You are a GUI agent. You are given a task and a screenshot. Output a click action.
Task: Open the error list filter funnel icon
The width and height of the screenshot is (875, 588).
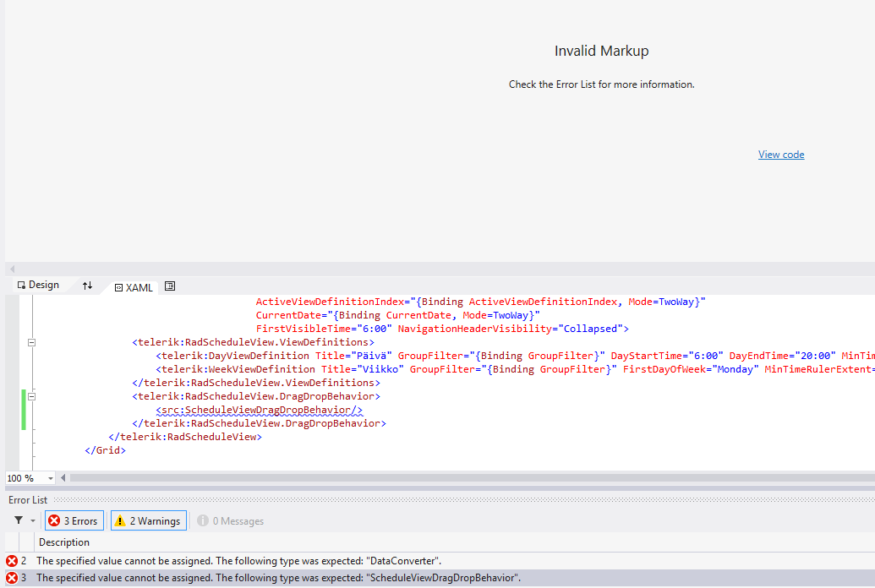[x=19, y=520]
